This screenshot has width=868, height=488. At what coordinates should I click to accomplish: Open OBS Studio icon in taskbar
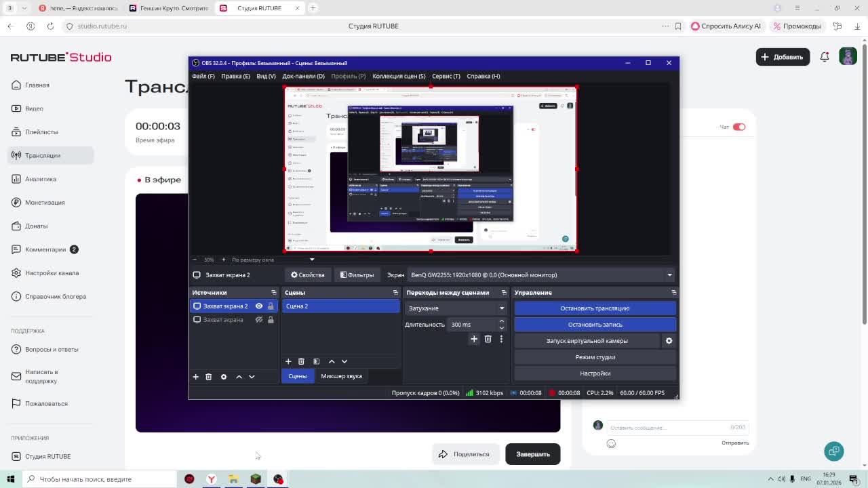tap(278, 479)
